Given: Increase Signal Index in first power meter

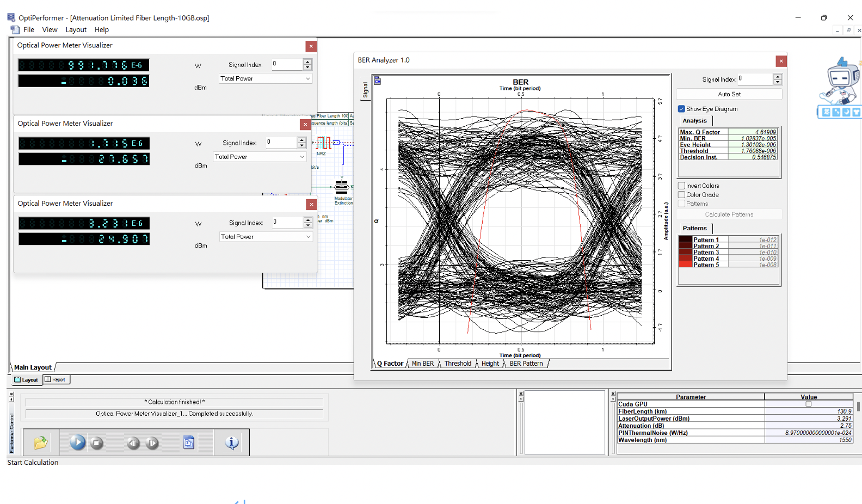Looking at the screenshot, I should pyautogui.click(x=307, y=62).
